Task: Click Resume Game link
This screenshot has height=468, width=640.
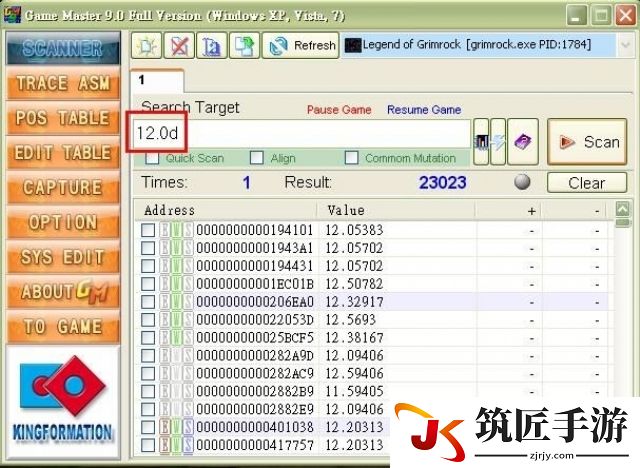Action: click(x=424, y=110)
